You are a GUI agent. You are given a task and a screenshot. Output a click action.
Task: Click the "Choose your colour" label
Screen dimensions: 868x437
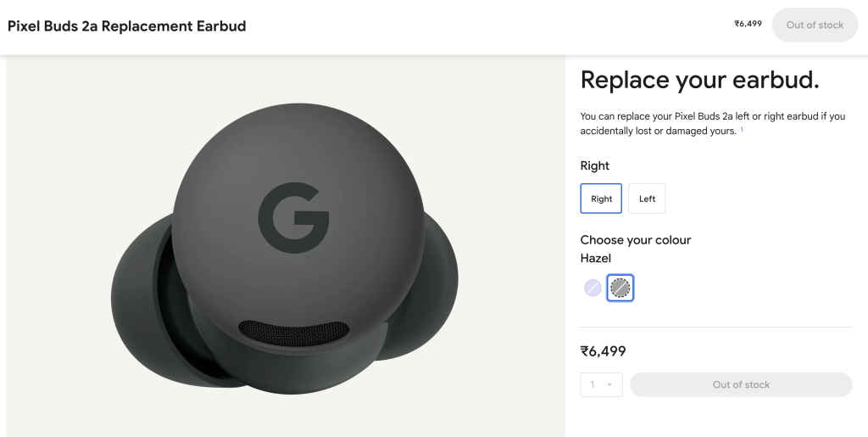pos(635,240)
